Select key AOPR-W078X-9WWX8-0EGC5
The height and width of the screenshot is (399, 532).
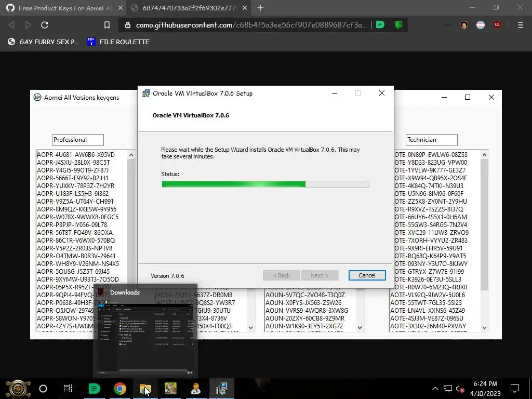tap(78, 217)
